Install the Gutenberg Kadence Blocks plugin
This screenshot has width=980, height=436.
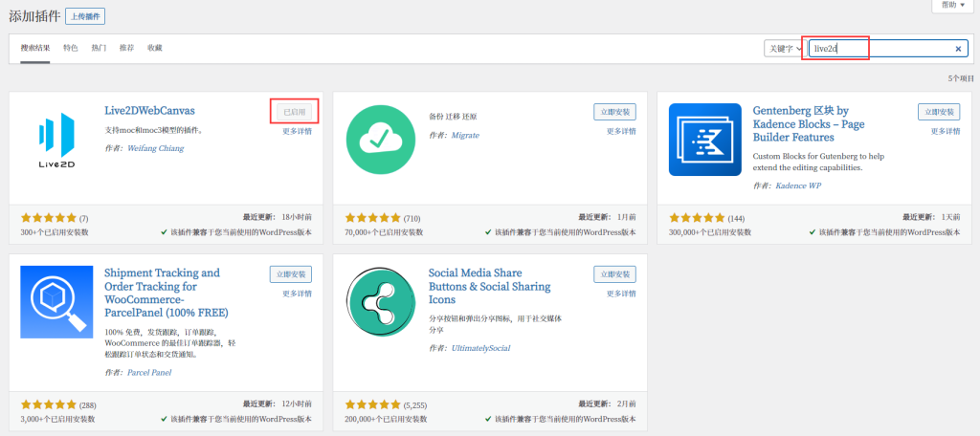[939, 113]
